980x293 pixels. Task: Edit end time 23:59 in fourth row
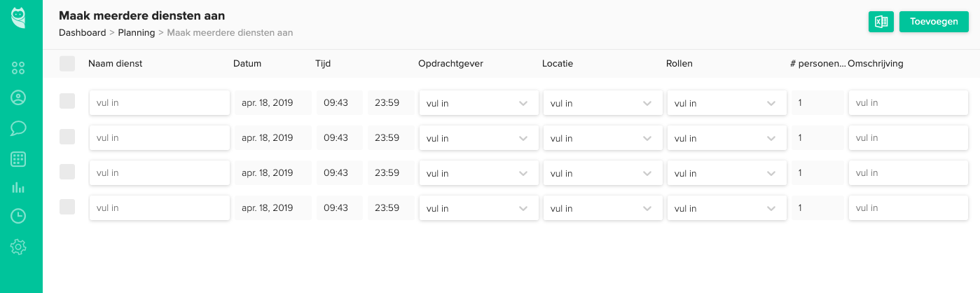point(391,207)
